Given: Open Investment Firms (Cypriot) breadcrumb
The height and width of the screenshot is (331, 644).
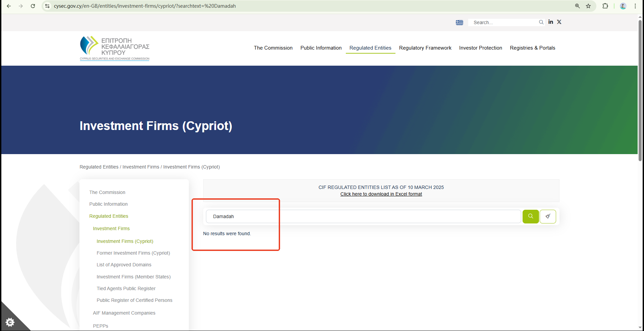Looking at the screenshot, I should click(x=192, y=167).
